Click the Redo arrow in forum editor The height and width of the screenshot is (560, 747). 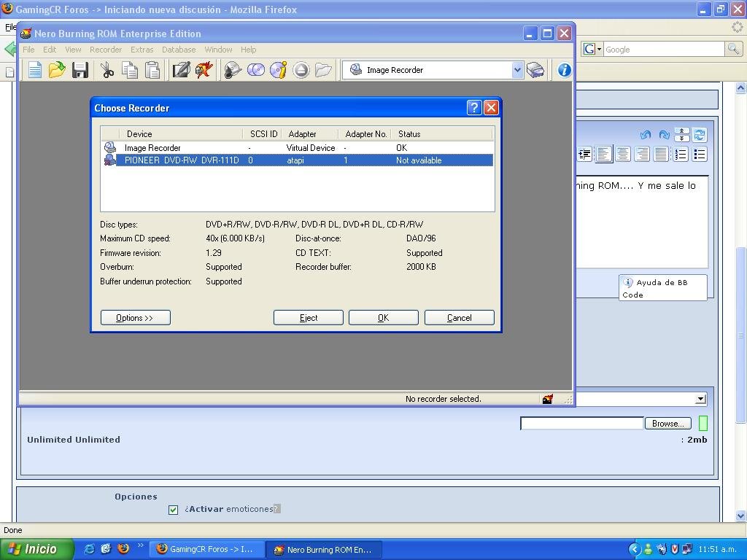click(664, 135)
